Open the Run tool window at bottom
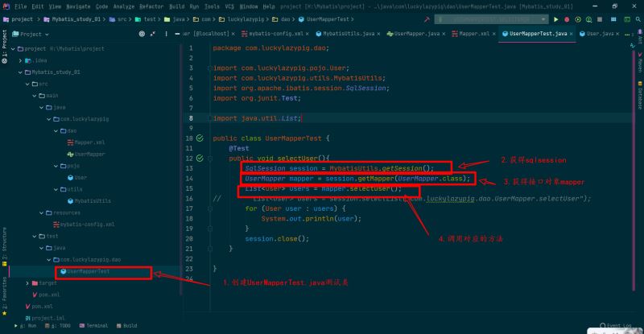Image resolution: width=644 pixels, height=334 pixels. click(26, 326)
